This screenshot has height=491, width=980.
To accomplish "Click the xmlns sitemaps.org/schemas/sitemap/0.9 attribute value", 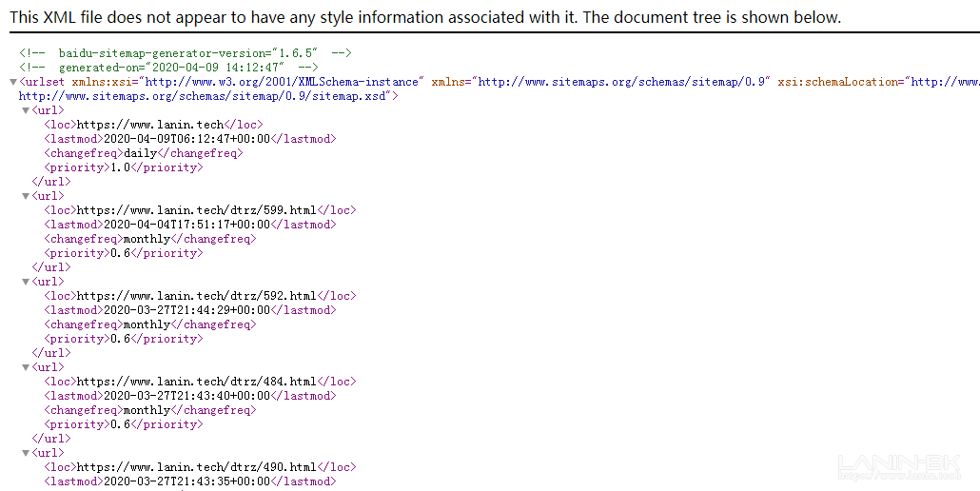I will click(623, 82).
